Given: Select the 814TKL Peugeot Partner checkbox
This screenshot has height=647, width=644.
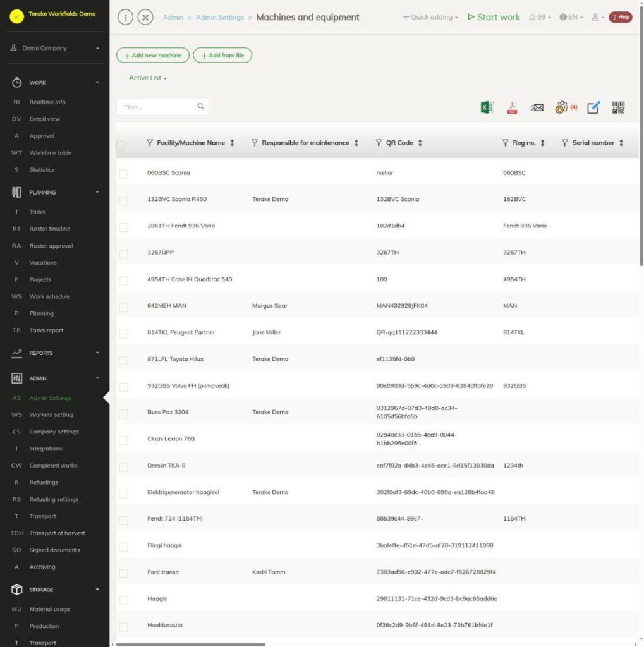Looking at the screenshot, I should (x=123, y=334).
